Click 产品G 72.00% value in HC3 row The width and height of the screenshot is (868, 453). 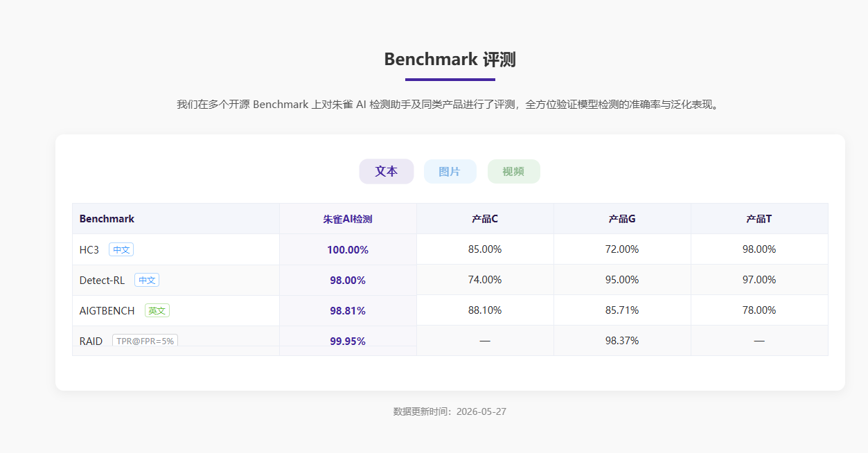622,249
